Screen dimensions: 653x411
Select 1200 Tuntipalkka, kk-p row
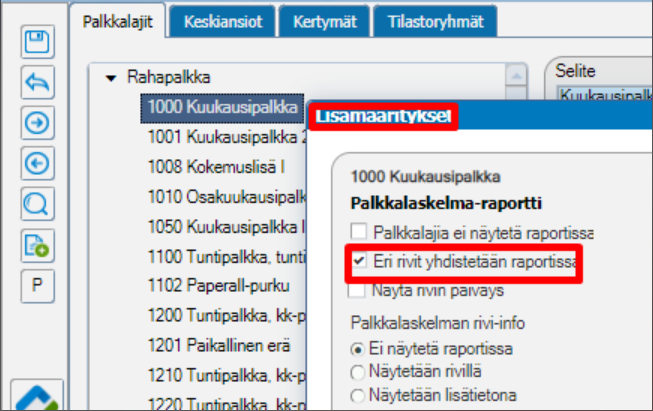click(x=227, y=316)
